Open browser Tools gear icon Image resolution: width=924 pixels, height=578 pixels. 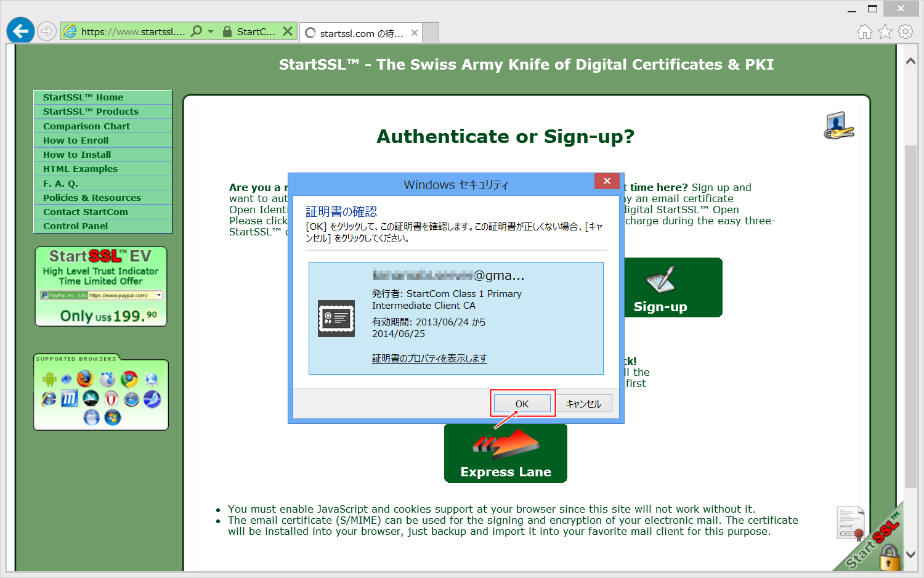(x=905, y=31)
